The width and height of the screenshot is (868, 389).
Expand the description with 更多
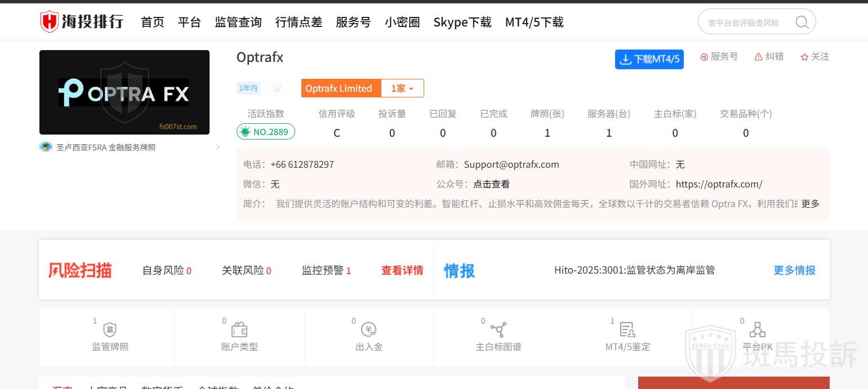click(x=810, y=204)
